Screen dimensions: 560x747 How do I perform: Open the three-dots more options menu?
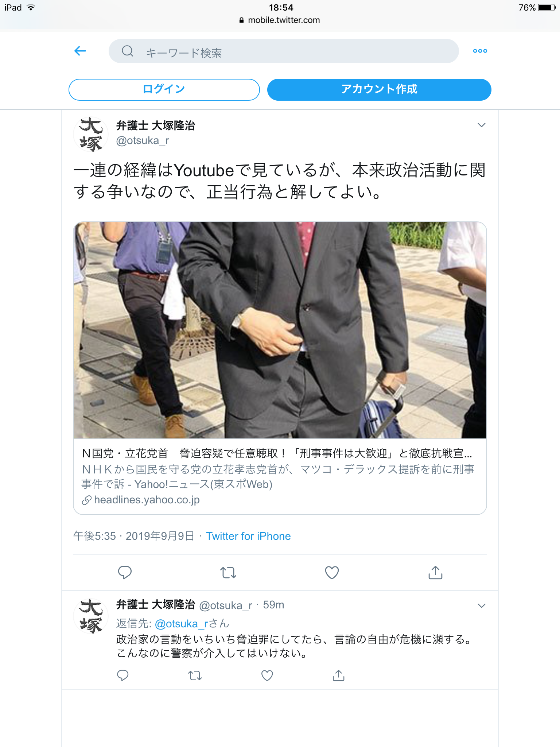coord(480,51)
